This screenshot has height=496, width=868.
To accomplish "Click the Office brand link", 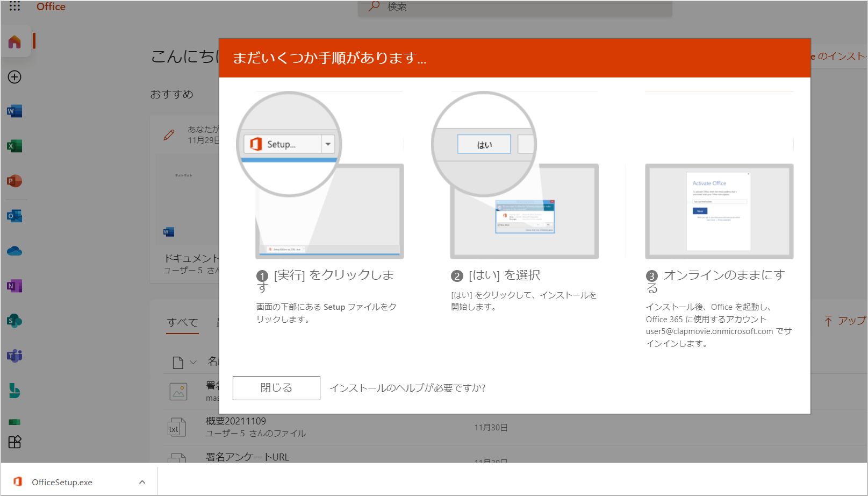I will [x=51, y=6].
